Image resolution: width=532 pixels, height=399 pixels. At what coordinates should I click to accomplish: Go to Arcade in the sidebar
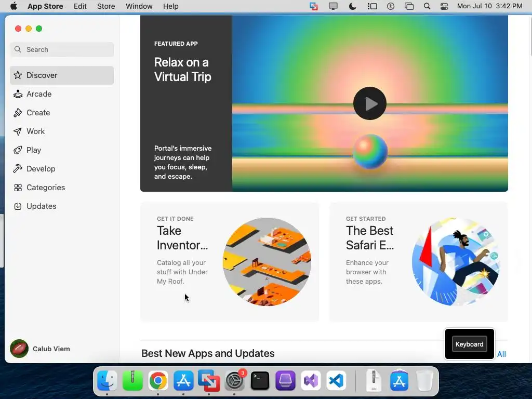[x=62, y=94]
